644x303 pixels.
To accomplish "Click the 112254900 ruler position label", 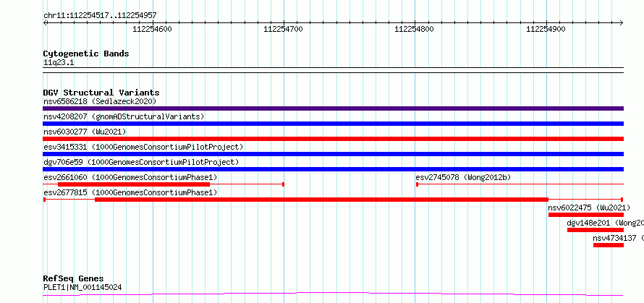I will 546,29.
